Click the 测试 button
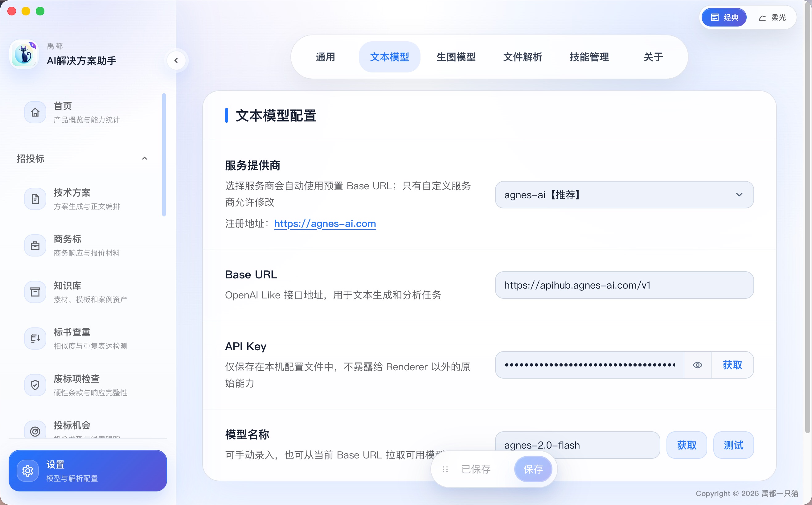Screen dimensions: 812x505 [x=733, y=445]
